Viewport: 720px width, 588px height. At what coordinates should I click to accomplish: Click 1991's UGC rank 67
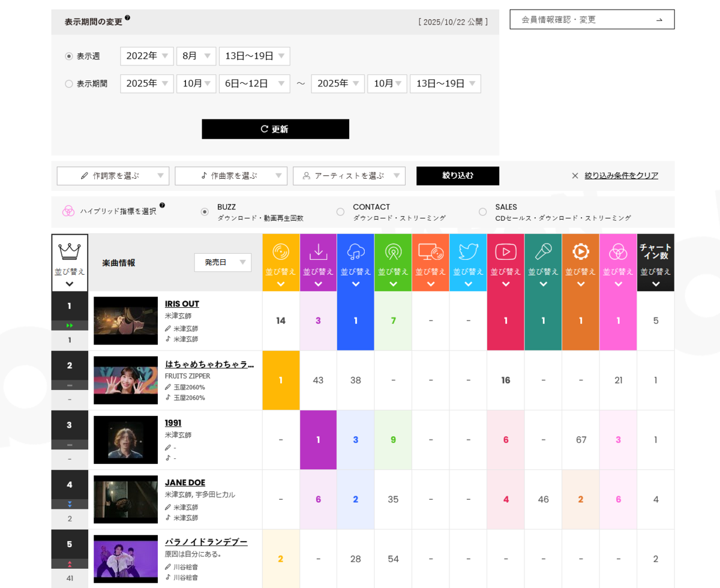point(581,440)
